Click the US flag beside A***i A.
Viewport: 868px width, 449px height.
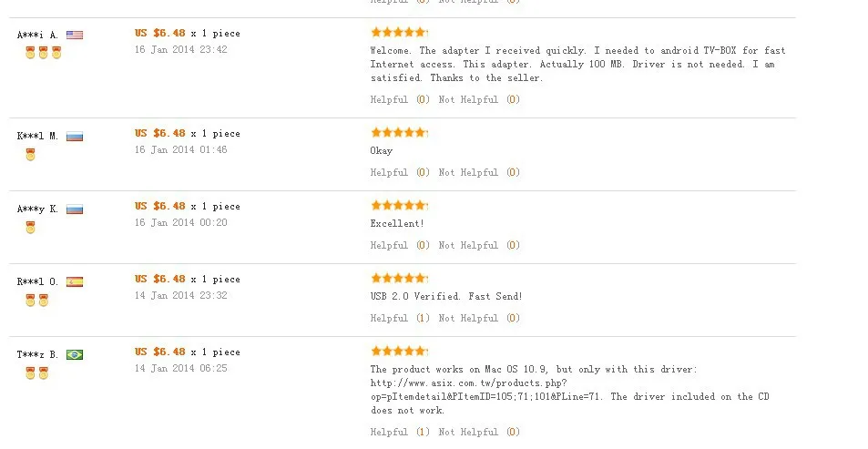tap(75, 35)
